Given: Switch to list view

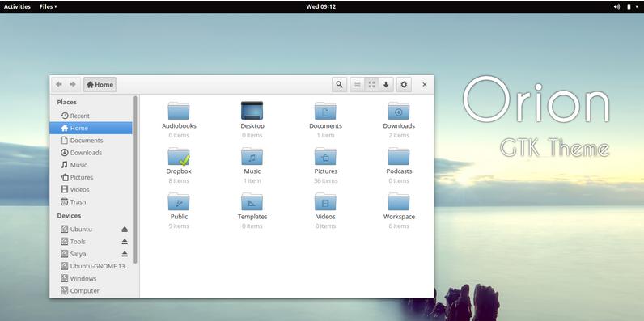Looking at the screenshot, I should 358,85.
